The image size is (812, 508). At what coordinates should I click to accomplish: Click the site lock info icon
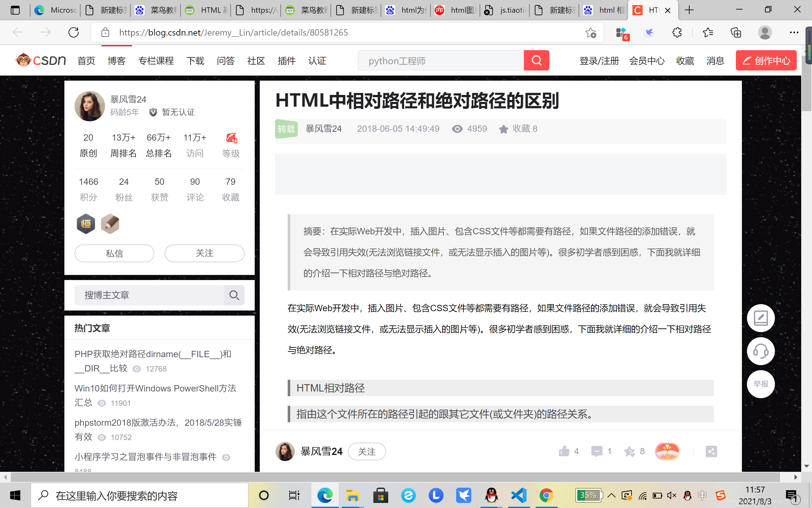[105, 33]
